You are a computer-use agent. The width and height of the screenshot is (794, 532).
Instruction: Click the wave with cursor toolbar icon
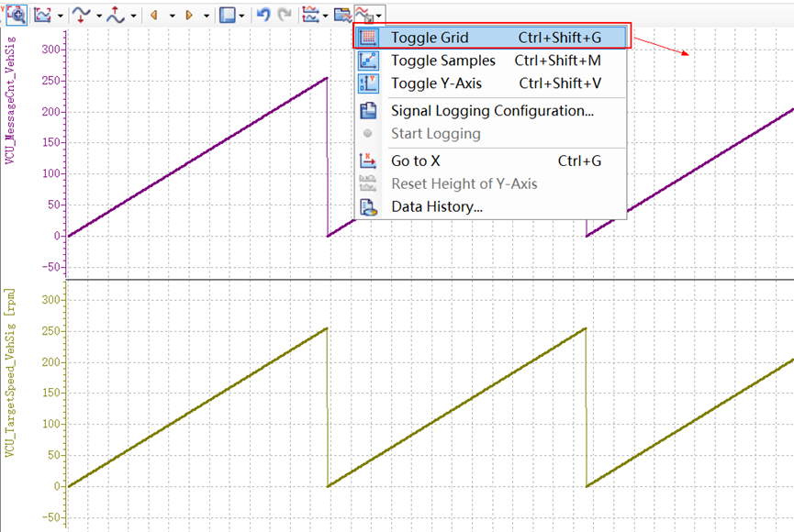point(364,15)
